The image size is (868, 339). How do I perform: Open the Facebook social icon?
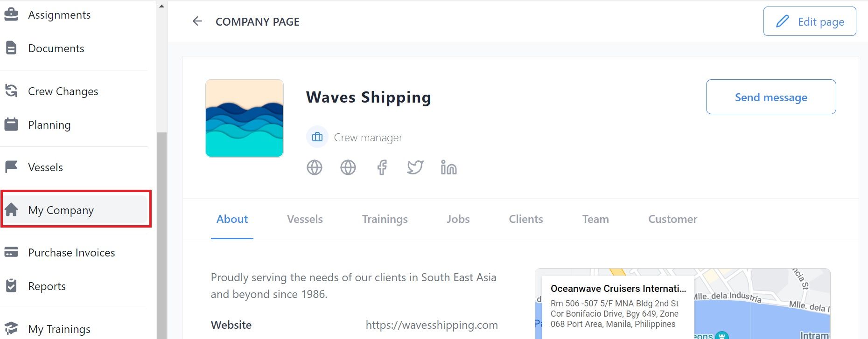(x=382, y=167)
